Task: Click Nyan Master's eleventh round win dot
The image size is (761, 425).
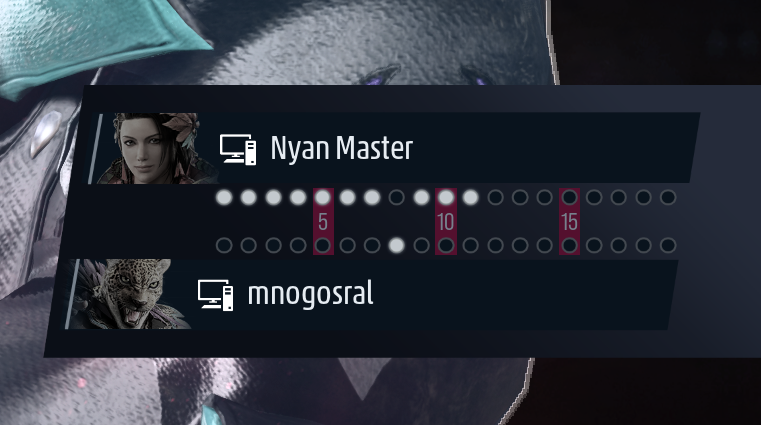Action: coord(470,197)
